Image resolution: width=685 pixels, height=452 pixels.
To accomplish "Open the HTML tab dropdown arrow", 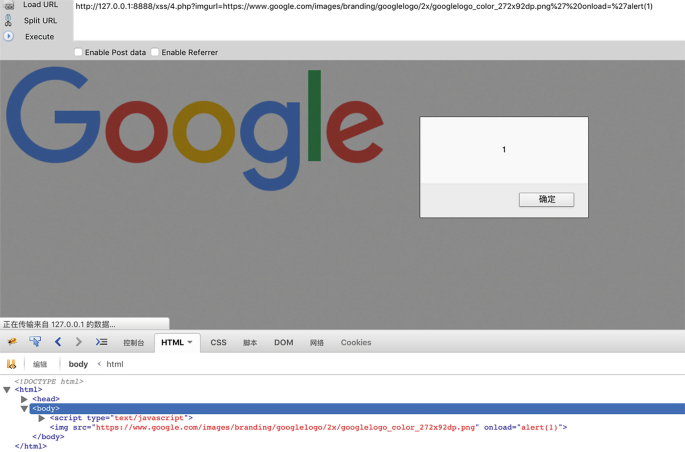I will [x=190, y=342].
